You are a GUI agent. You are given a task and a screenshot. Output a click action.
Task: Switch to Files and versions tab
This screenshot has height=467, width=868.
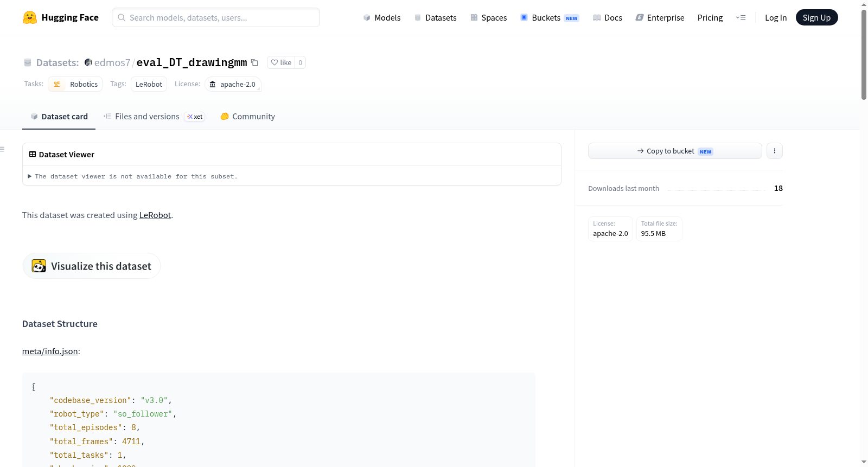[154, 116]
